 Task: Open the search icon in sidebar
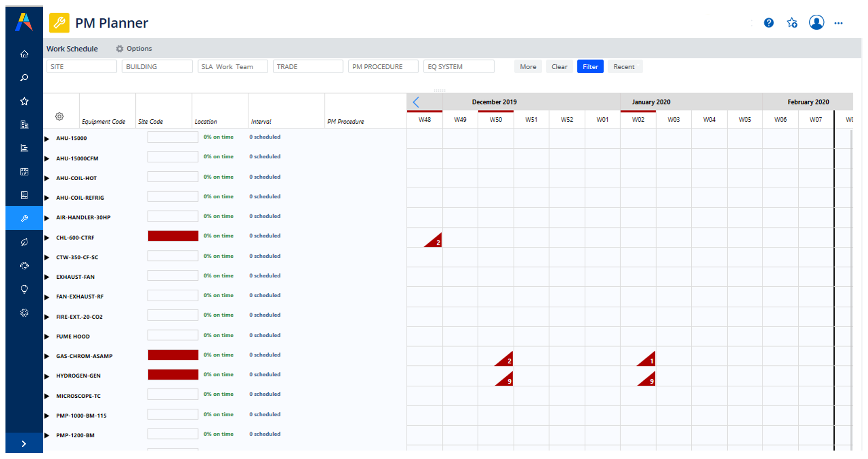(24, 78)
